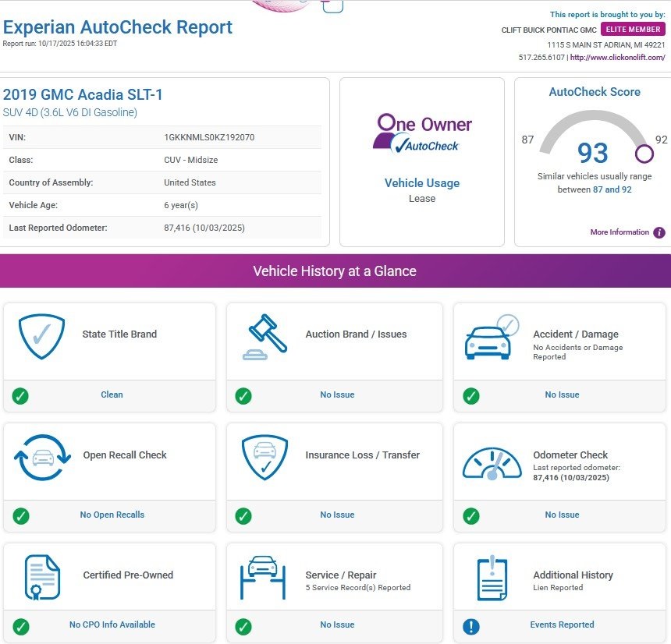Click green checkmark next to Clean status

[20, 395]
